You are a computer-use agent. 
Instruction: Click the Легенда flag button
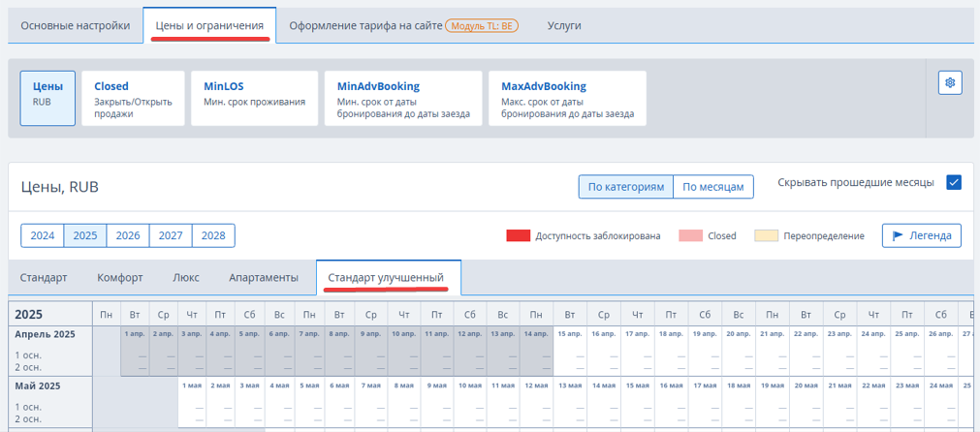[921, 236]
